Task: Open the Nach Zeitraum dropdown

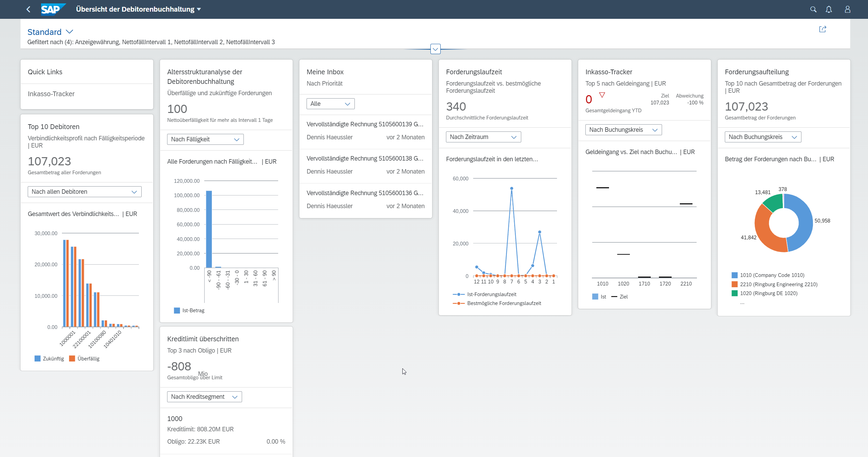Action: point(483,137)
